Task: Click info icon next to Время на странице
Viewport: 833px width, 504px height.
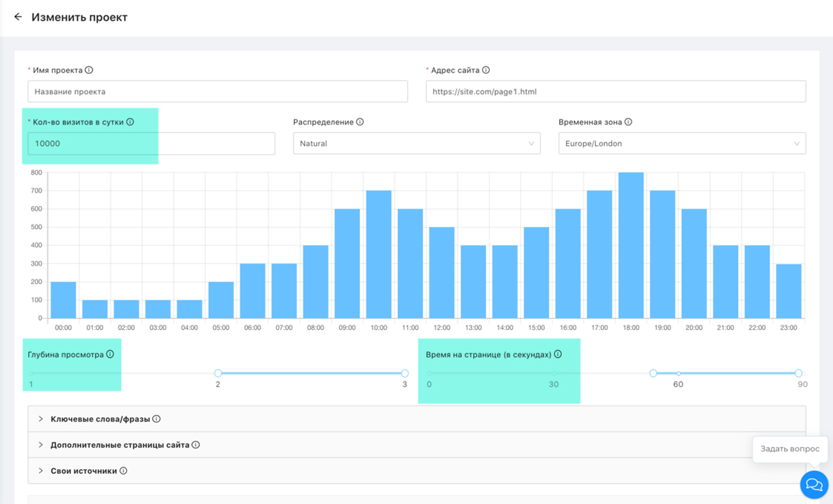Action: pyautogui.click(x=558, y=354)
